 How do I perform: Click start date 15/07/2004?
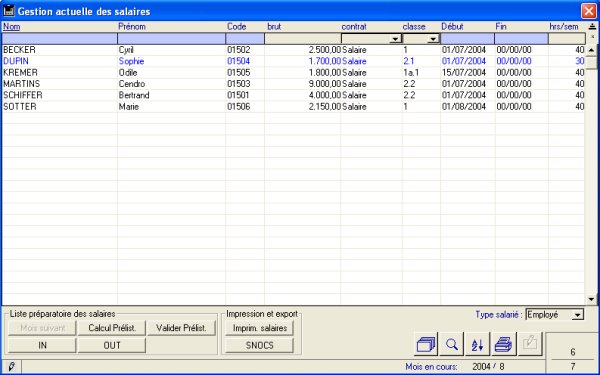[x=464, y=72]
